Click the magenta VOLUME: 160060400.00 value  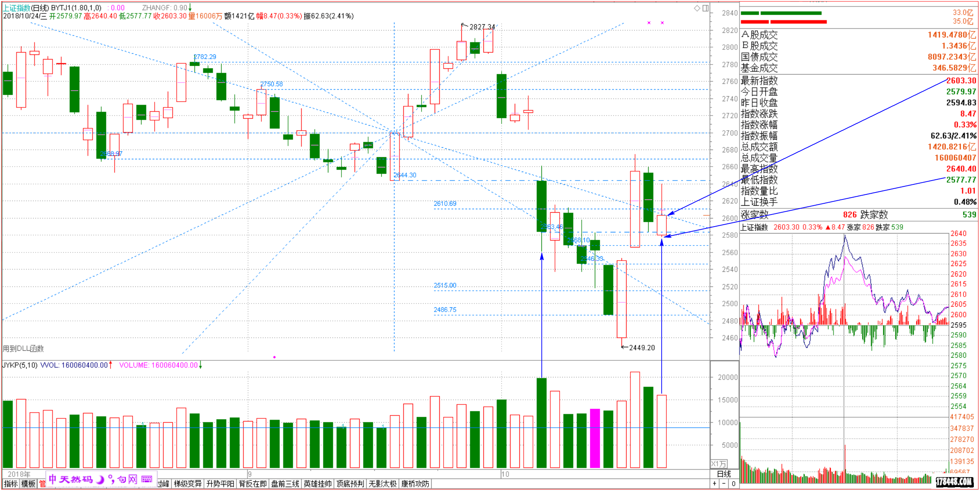159,365
